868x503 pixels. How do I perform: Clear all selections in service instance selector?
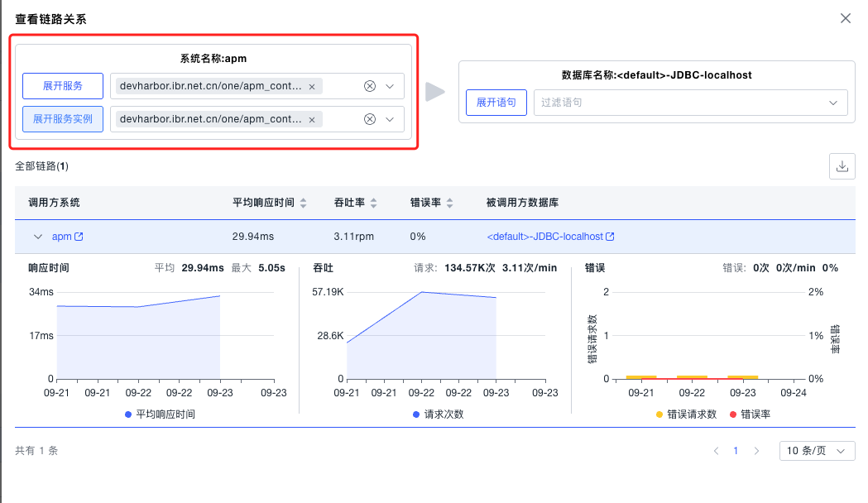point(370,119)
